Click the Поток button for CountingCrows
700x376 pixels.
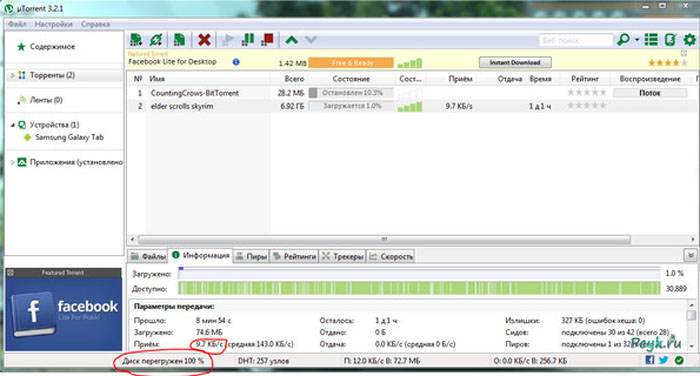click(650, 93)
